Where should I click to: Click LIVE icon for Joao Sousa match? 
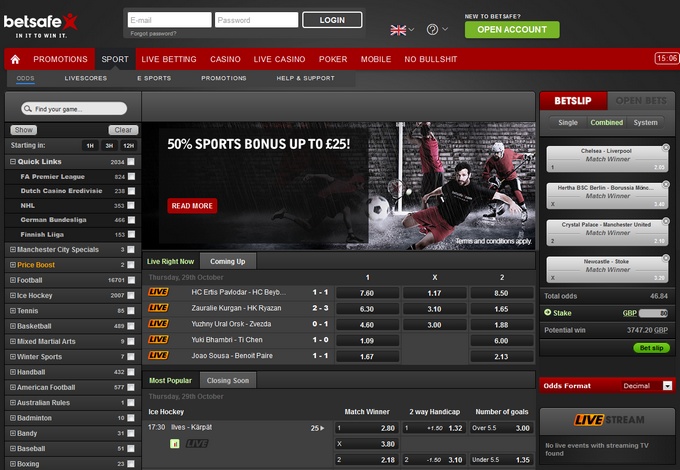click(x=158, y=356)
